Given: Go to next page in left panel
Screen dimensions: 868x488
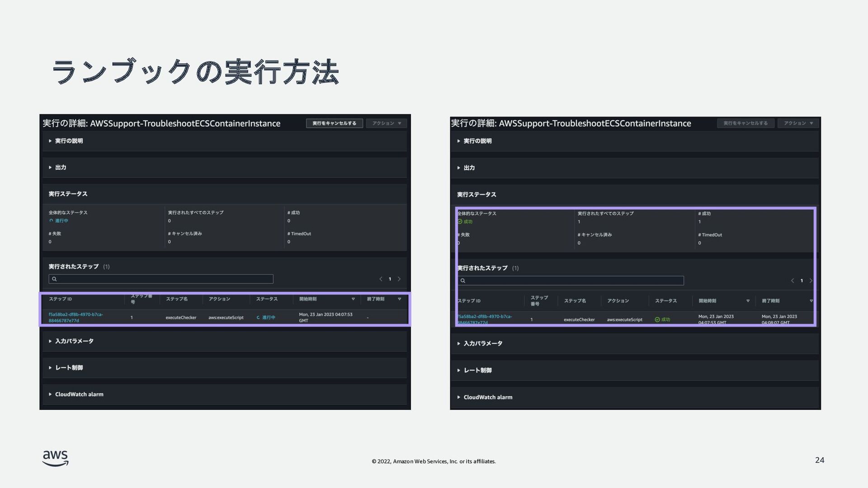Looking at the screenshot, I should (x=399, y=279).
